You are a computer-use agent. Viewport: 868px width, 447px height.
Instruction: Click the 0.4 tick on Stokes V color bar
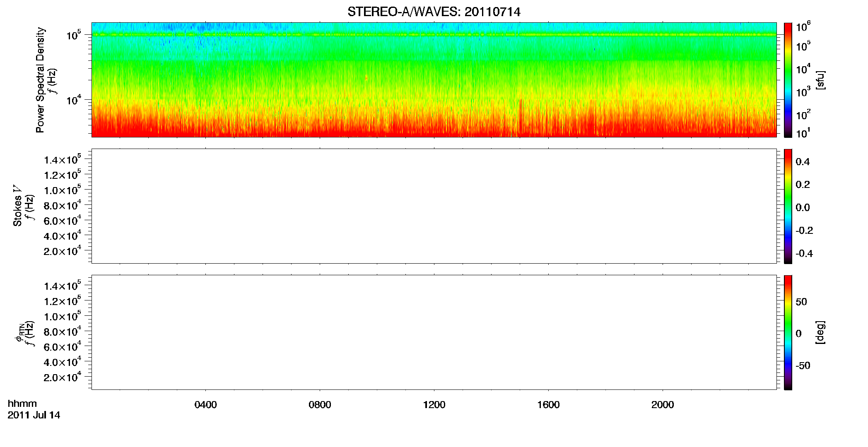pyautogui.click(x=803, y=162)
